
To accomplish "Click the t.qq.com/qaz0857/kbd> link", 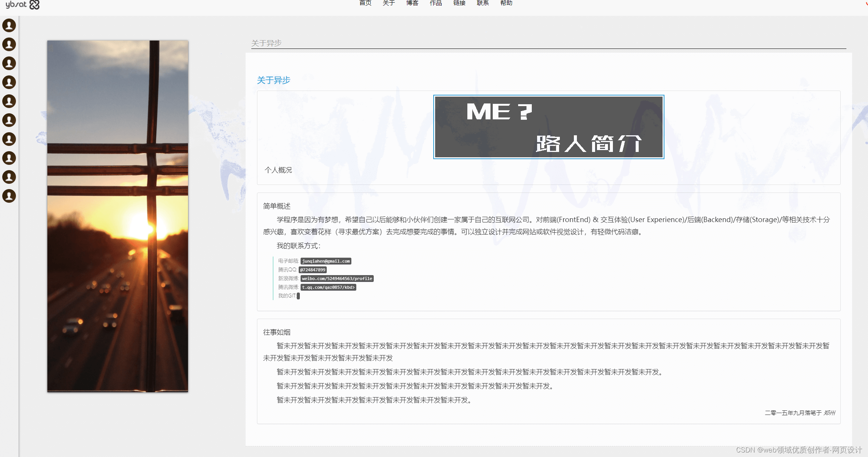I will [328, 287].
